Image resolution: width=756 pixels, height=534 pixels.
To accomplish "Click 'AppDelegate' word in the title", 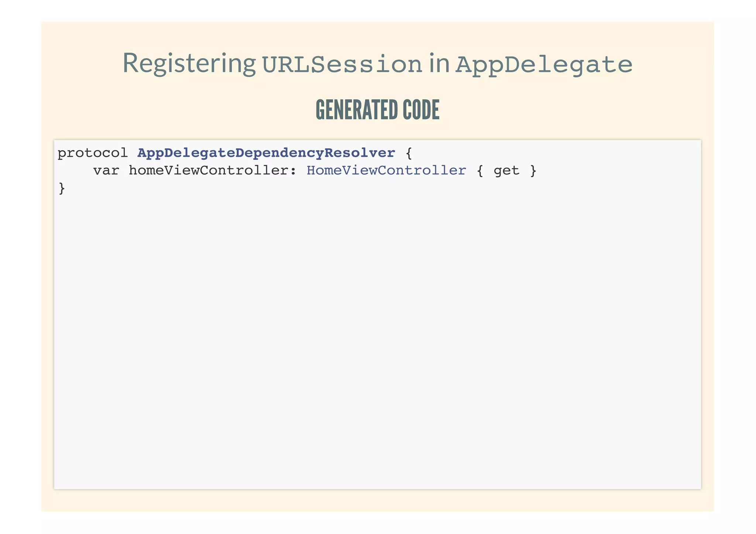I will pyautogui.click(x=544, y=65).
